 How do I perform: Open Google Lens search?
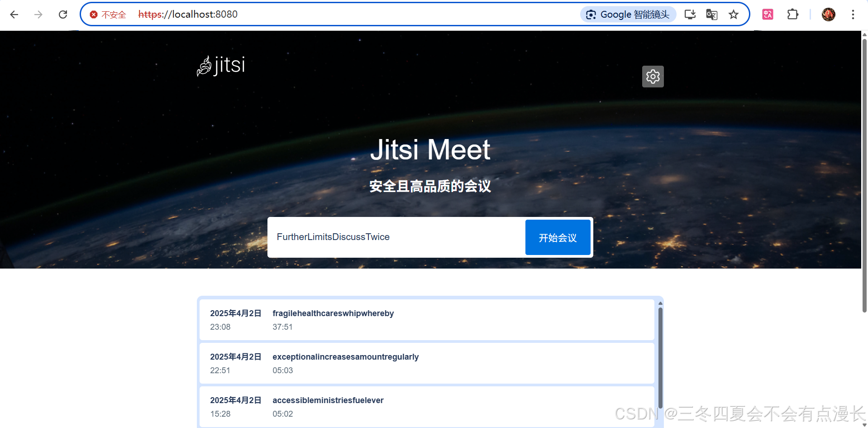628,14
